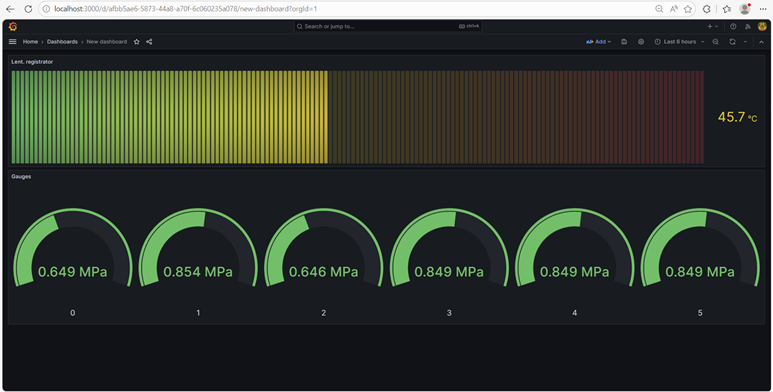This screenshot has width=773, height=392.
Task: Collapse top toolbar with chevron up
Action: coord(761,42)
